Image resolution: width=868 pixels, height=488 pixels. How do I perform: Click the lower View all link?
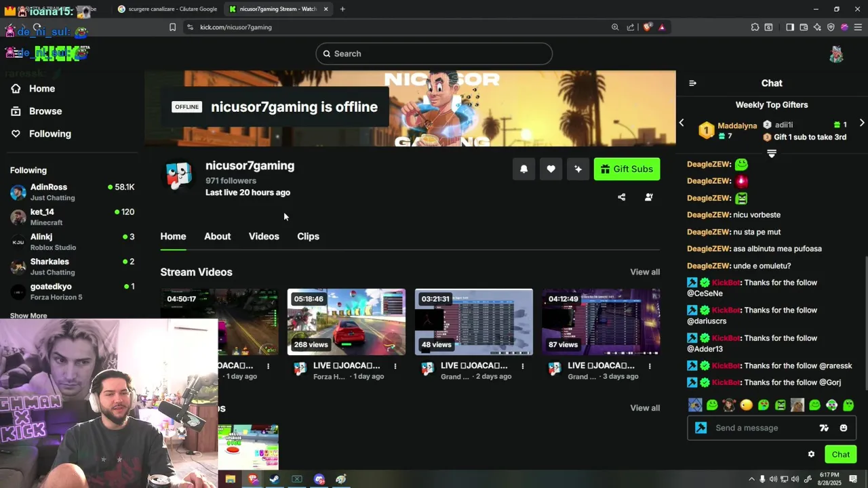coord(645,408)
